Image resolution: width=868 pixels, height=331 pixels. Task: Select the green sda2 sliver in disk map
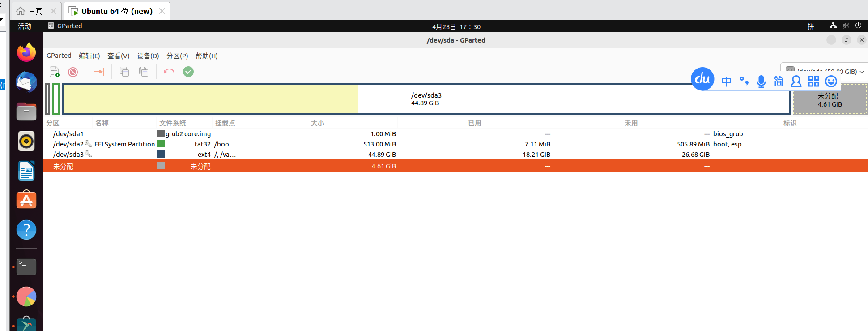56,99
